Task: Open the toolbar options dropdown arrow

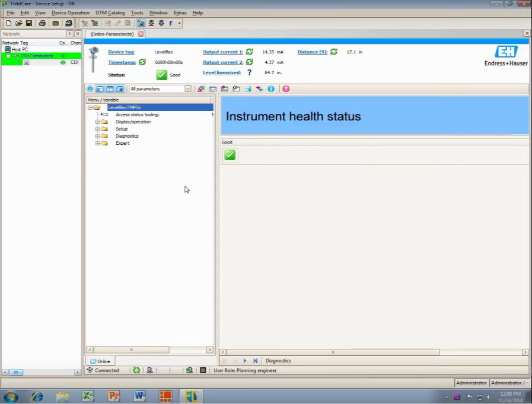Action: pos(180,23)
